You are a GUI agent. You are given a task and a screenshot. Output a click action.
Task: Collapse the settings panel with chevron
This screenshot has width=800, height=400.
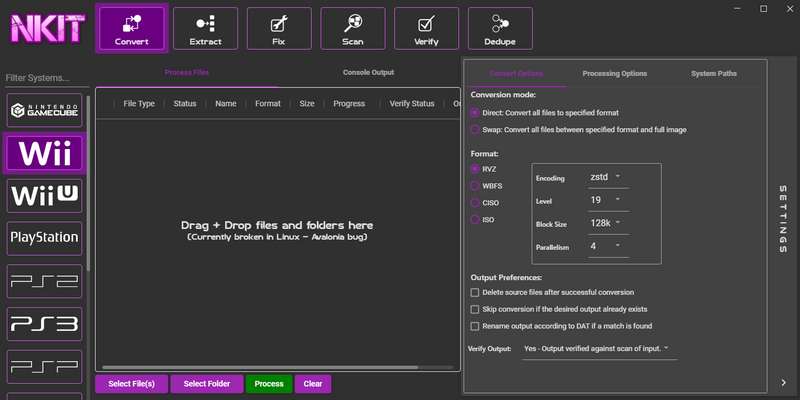pyautogui.click(x=784, y=382)
